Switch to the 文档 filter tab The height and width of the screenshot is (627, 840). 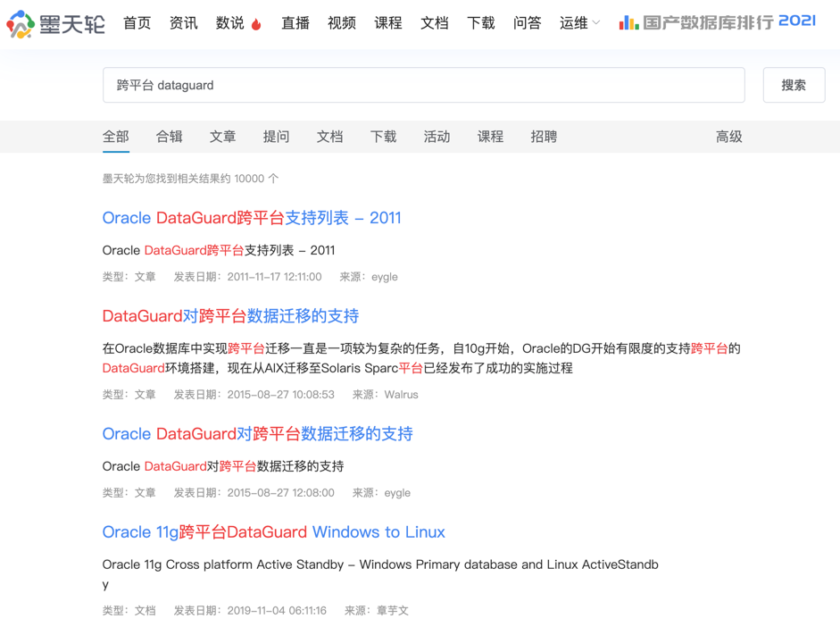pyautogui.click(x=330, y=137)
